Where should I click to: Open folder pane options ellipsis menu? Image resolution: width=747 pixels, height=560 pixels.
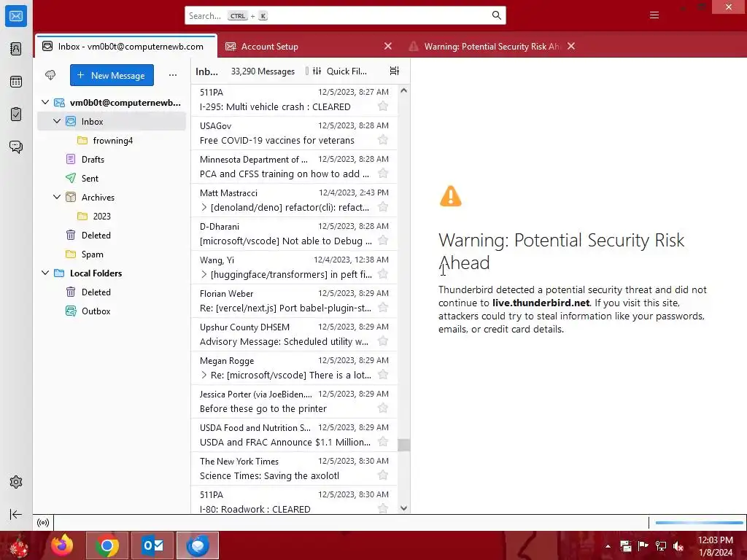point(173,75)
